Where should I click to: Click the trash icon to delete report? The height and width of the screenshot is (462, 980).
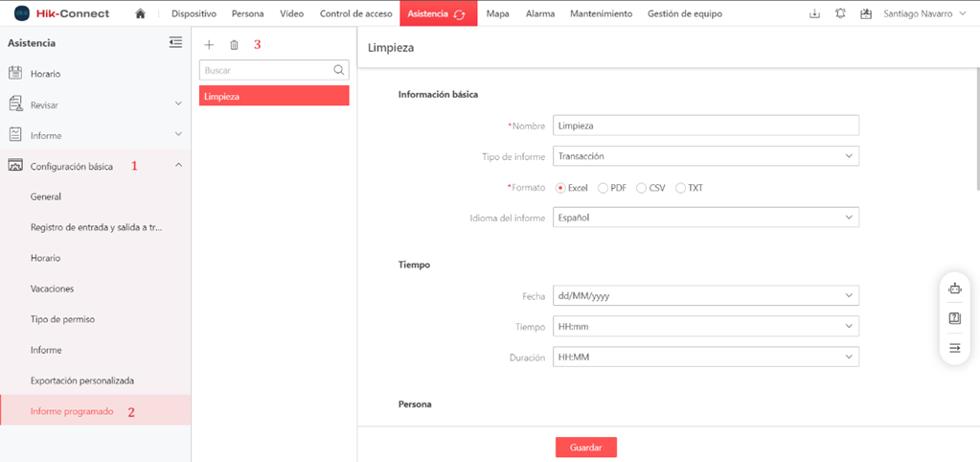click(234, 45)
